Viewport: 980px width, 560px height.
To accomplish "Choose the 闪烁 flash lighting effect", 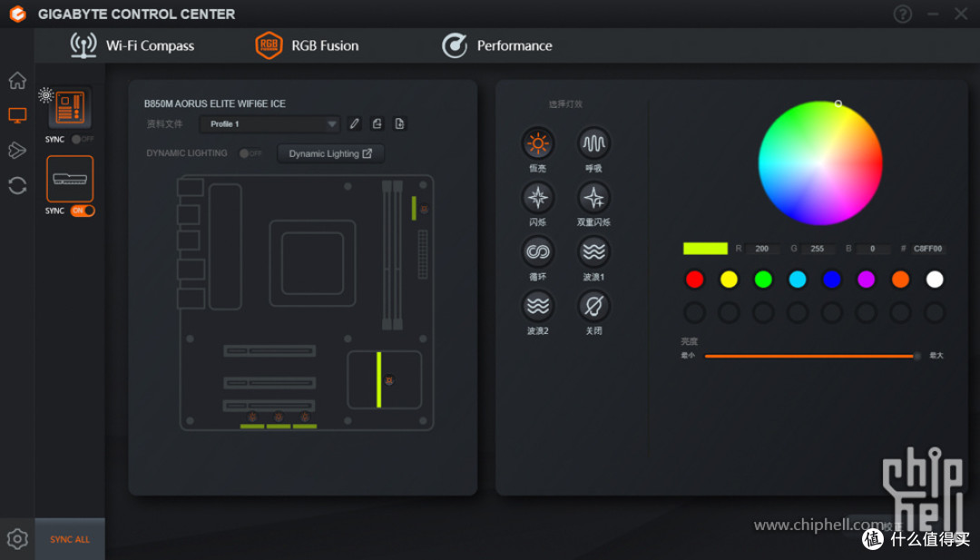I will (537, 198).
